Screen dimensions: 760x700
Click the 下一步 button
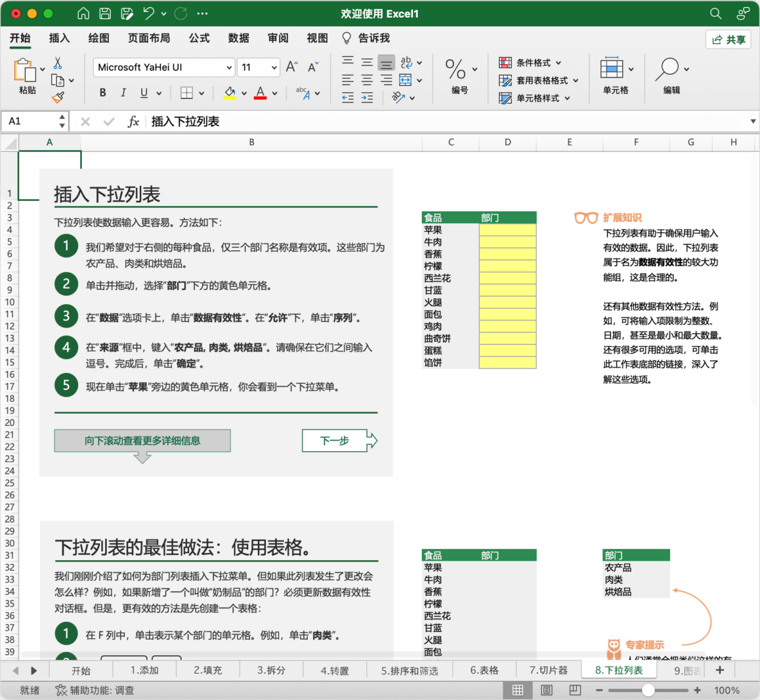pyautogui.click(x=333, y=441)
